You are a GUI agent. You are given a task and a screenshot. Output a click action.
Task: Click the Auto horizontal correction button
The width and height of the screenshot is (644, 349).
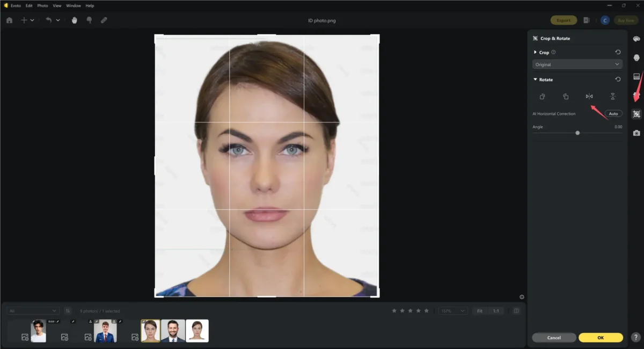coord(613,114)
